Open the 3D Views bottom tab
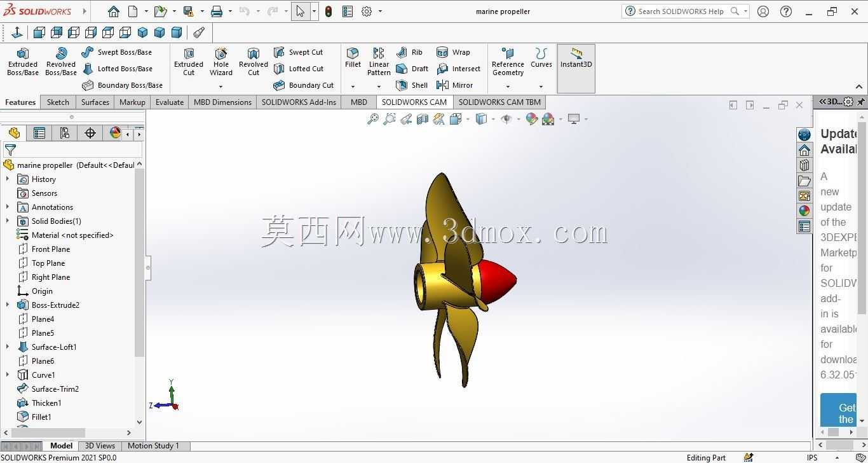 pyautogui.click(x=100, y=446)
